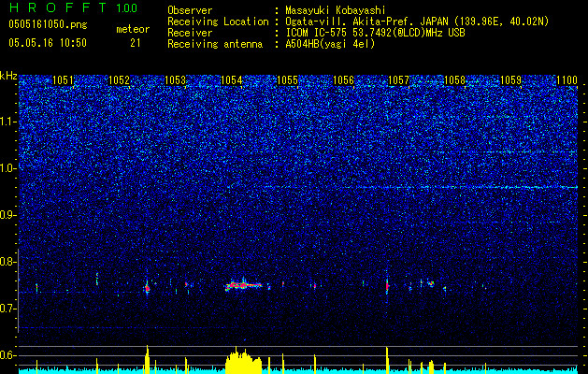
Task: Click the 1058 time axis marker
Action: click(454, 80)
